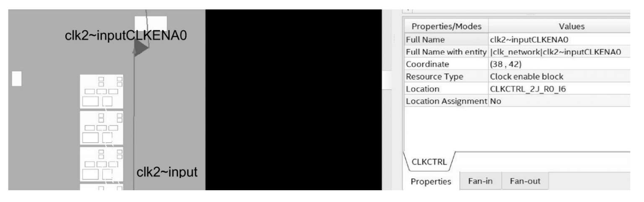Select the CLKCTRL tab
This screenshot has width=644, height=202.
[429, 162]
